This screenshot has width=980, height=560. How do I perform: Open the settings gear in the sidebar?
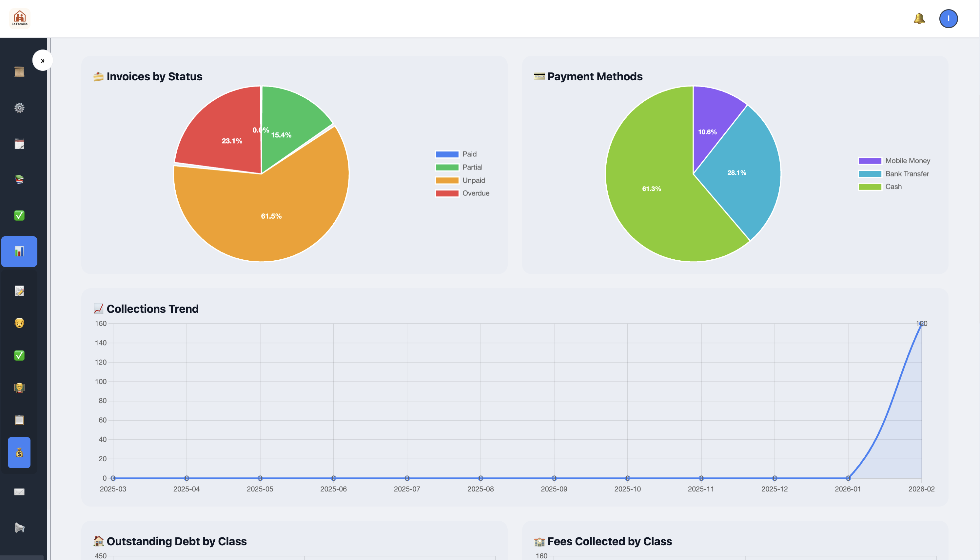[x=19, y=108]
